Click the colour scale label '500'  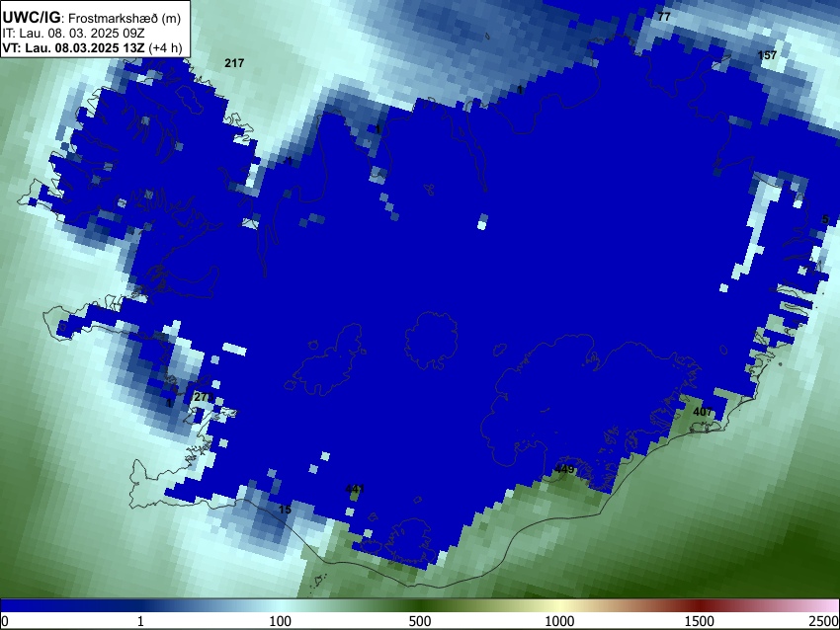420,621
